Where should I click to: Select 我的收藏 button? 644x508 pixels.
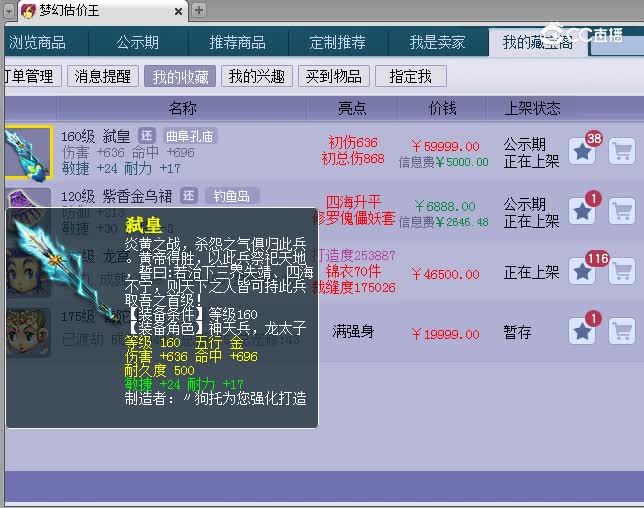pos(180,76)
